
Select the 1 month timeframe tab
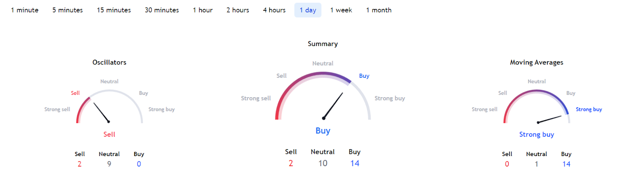pos(378,10)
